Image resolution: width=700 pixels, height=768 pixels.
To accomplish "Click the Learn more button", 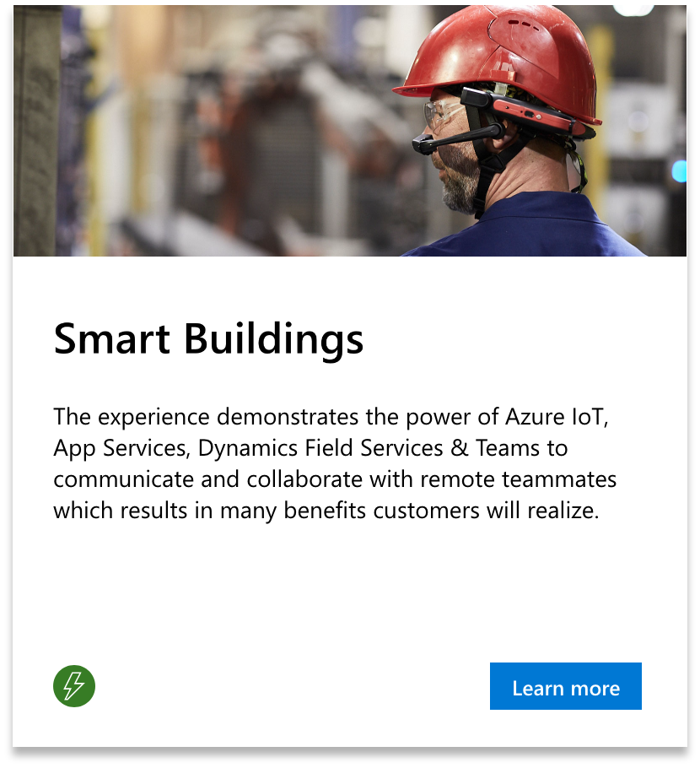I will 565,685.
